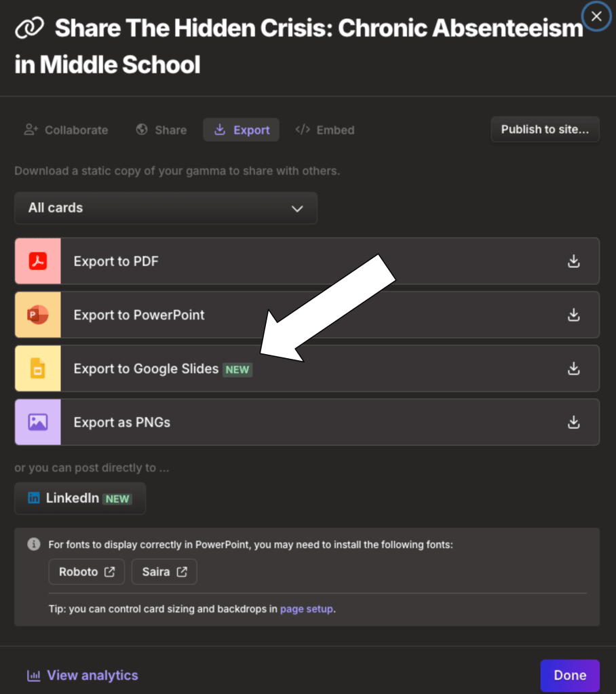Switch to the Share tab
The image size is (616, 694).
pyautogui.click(x=161, y=130)
